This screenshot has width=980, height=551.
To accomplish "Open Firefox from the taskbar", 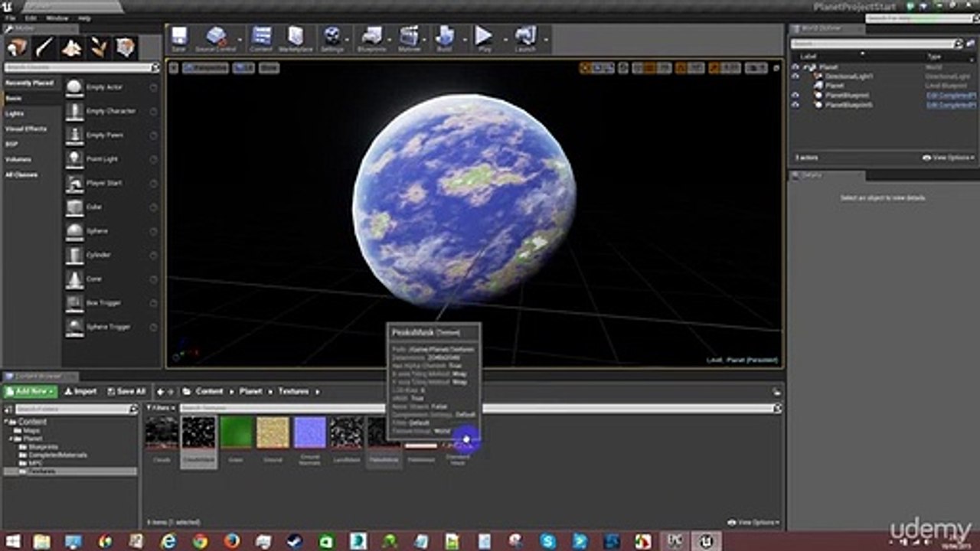I will coord(232,542).
